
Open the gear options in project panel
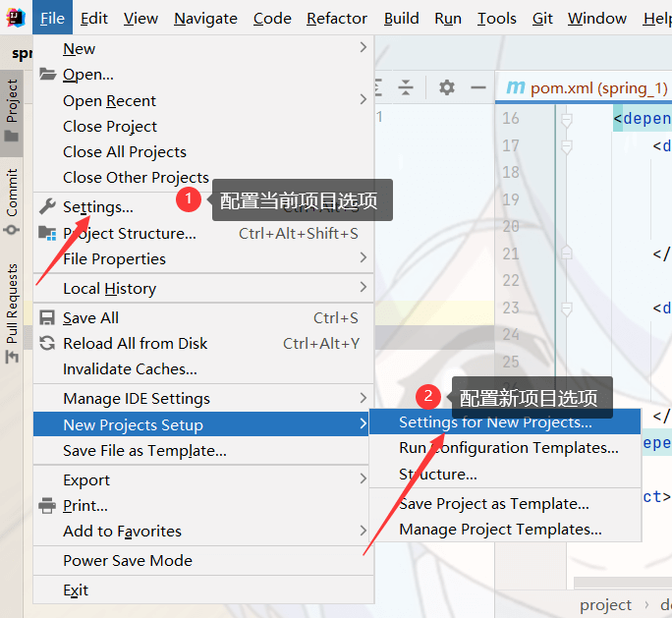point(447,87)
